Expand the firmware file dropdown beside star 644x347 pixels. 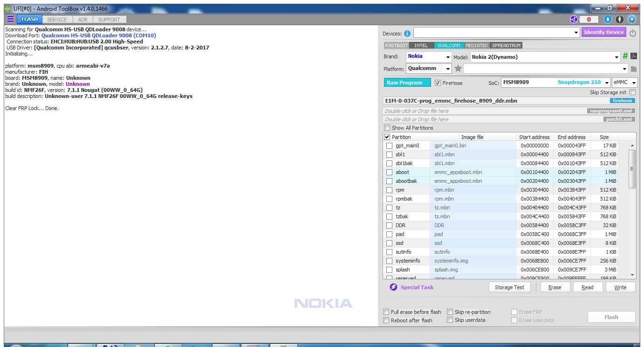[624, 69]
